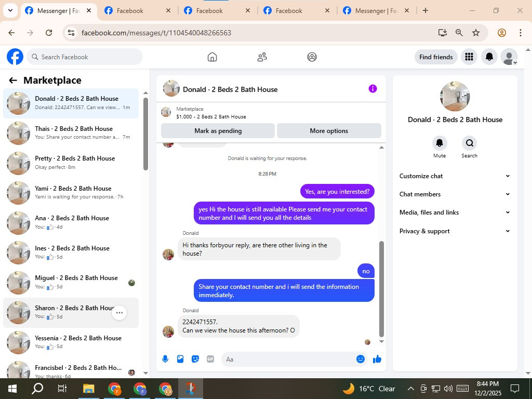Click Donald's avatar in right panel
532x399 pixels.
click(455, 96)
